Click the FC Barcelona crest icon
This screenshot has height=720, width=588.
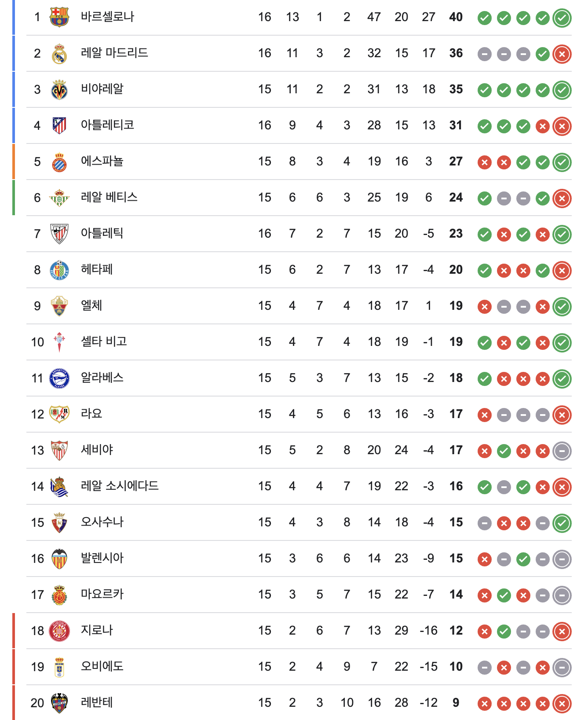[x=59, y=17]
